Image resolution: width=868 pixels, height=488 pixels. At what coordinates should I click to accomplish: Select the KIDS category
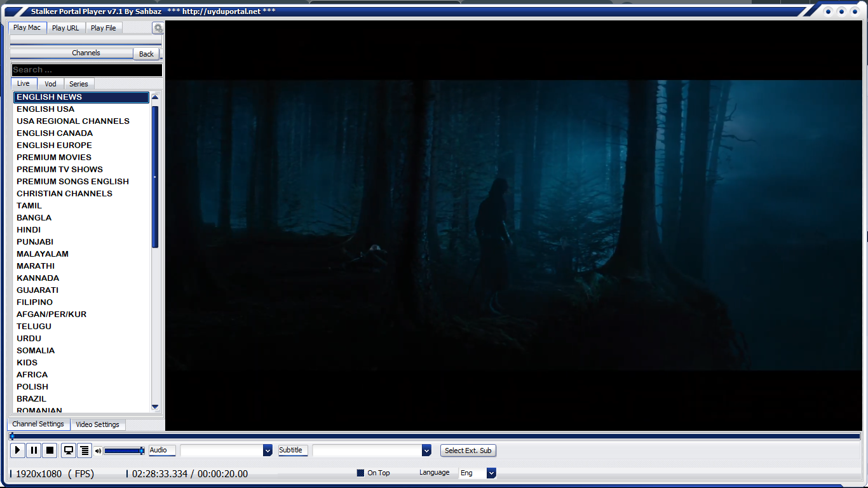click(81, 363)
